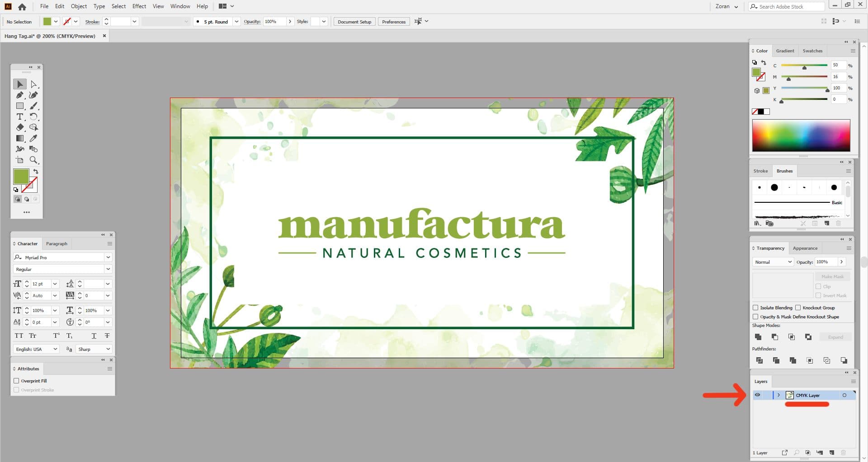Check the Isolate Blending option
Viewport: 868px width, 462px height.
756,308
